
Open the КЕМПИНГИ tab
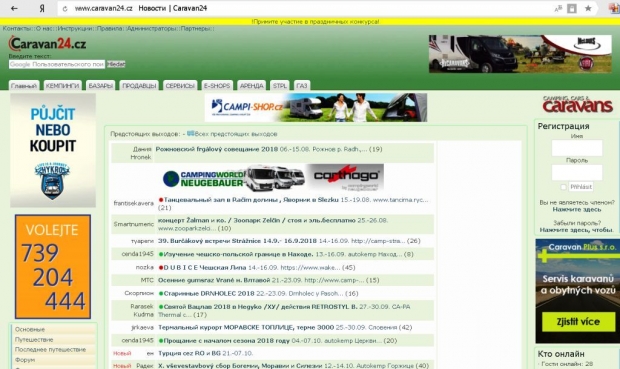62,85
